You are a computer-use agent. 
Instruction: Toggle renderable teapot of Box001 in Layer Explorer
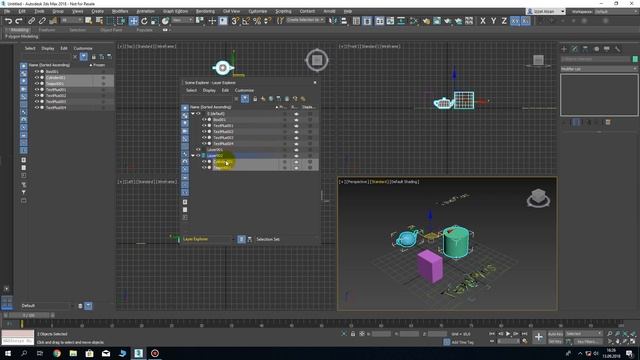[296, 120]
